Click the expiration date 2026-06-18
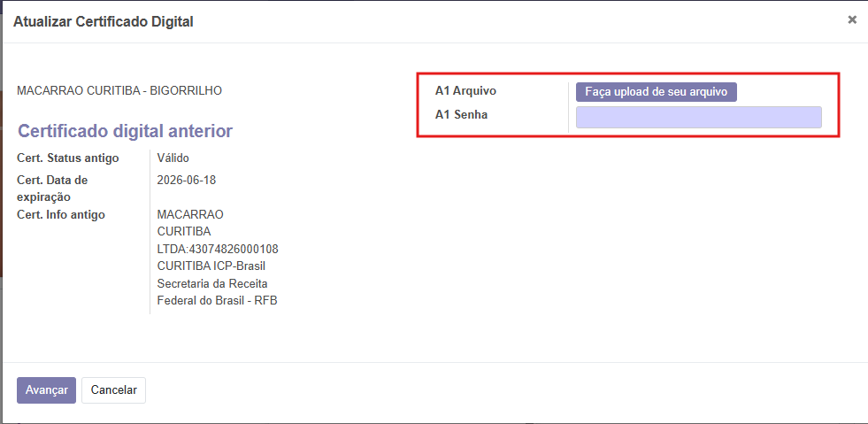 coord(186,180)
